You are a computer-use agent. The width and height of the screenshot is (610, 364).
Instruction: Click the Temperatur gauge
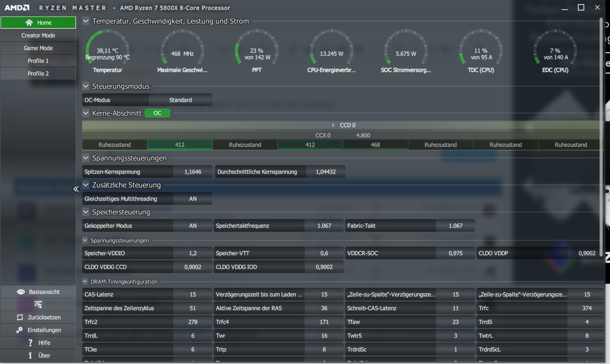coord(108,51)
